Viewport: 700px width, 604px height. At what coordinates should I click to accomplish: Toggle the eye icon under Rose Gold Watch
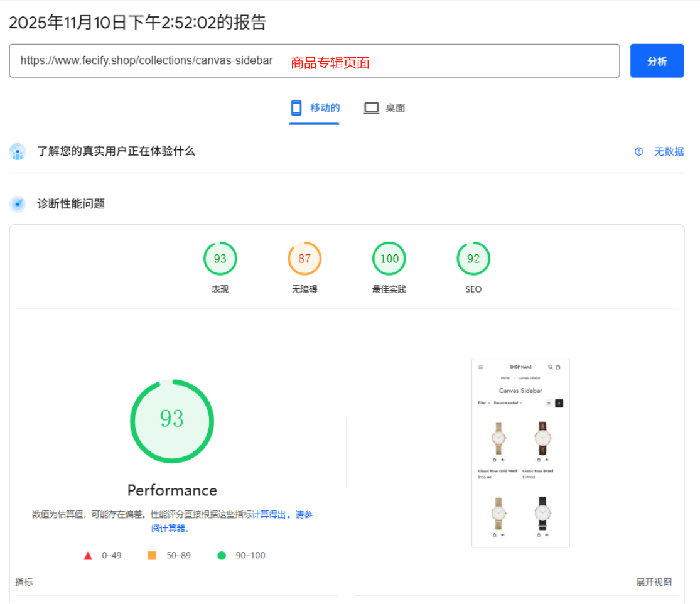tap(502, 460)
